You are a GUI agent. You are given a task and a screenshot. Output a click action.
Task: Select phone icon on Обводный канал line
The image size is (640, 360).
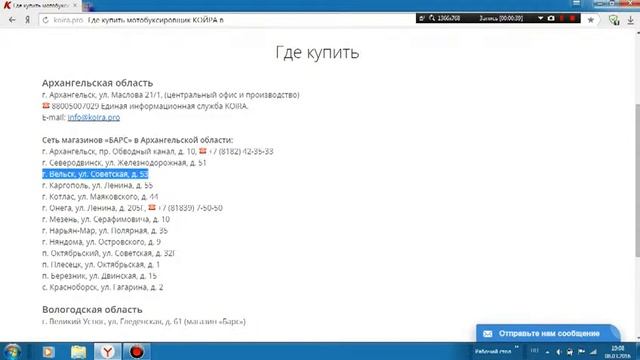pos(202,151)
